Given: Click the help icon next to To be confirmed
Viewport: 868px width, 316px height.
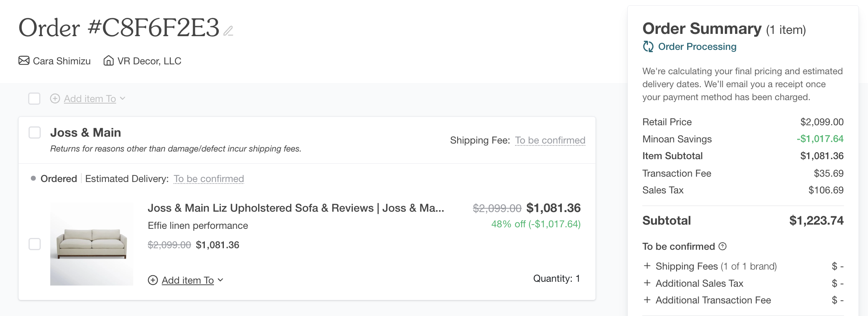Looking at the screenshot, I should tap(723, 246).
